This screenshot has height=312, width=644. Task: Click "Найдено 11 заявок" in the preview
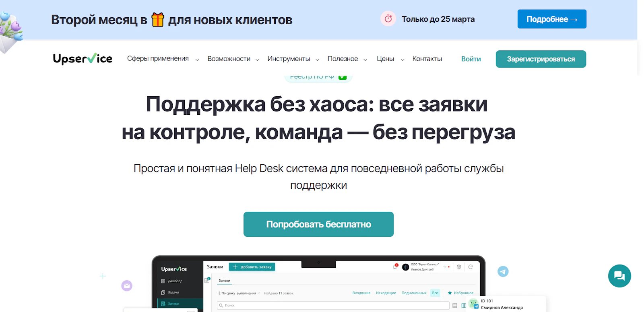[279, 293]
